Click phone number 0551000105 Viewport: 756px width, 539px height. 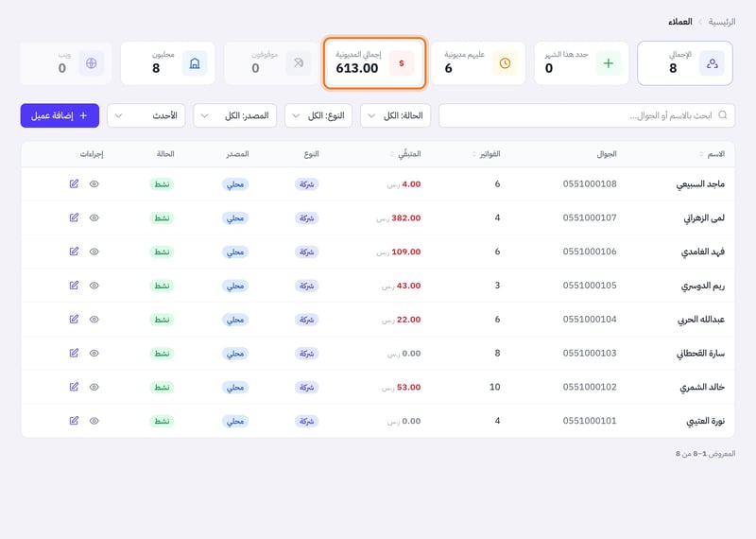[590, 286]
